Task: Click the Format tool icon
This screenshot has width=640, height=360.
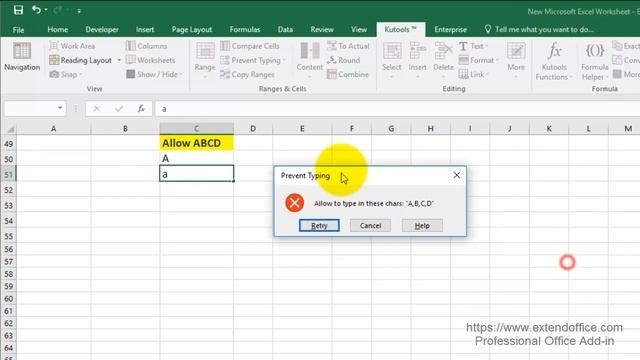Action: pos(463,60)
